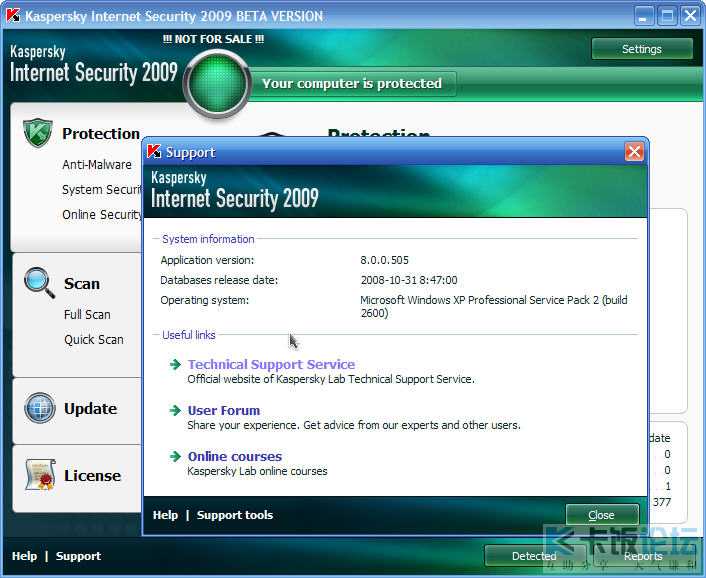Click the arrow icon beside Technical Support Service
Viewport: 706px width, 578px height.
[x=175, y=364]
